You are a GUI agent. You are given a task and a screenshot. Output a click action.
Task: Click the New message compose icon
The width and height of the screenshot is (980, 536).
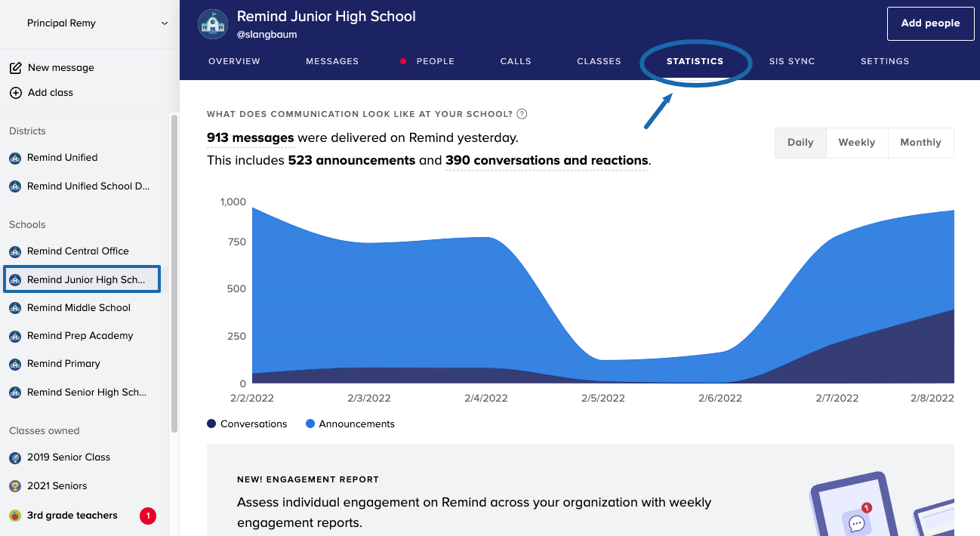[15, 68]
